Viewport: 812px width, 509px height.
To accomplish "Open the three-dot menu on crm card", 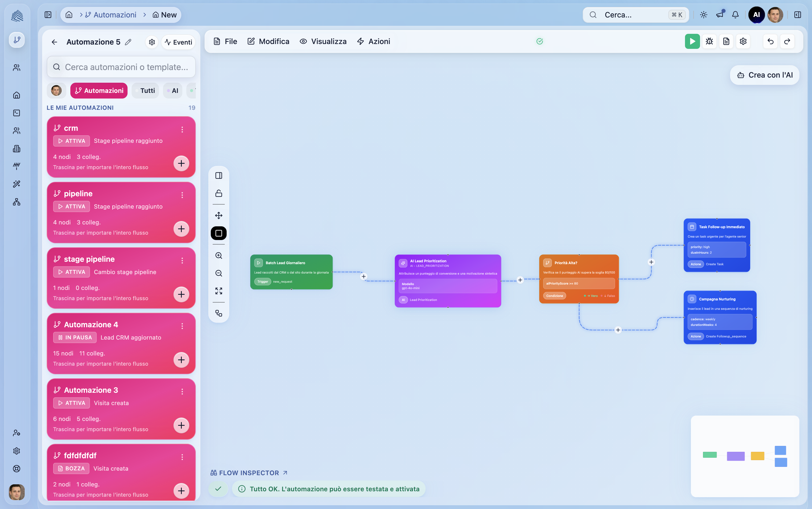I will pos(182,129).
